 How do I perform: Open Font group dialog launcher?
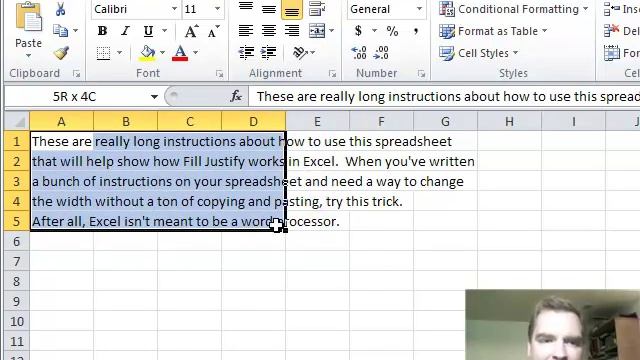(220, 73)
